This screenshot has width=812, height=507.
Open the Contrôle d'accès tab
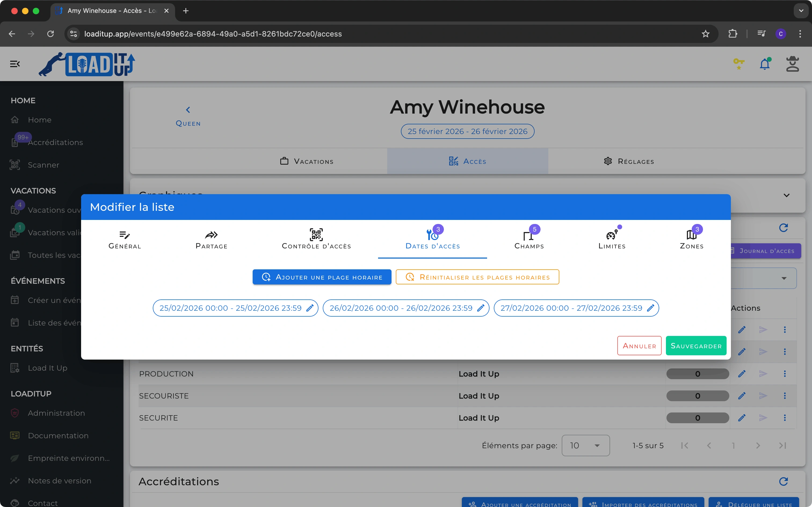pos(316,239)
